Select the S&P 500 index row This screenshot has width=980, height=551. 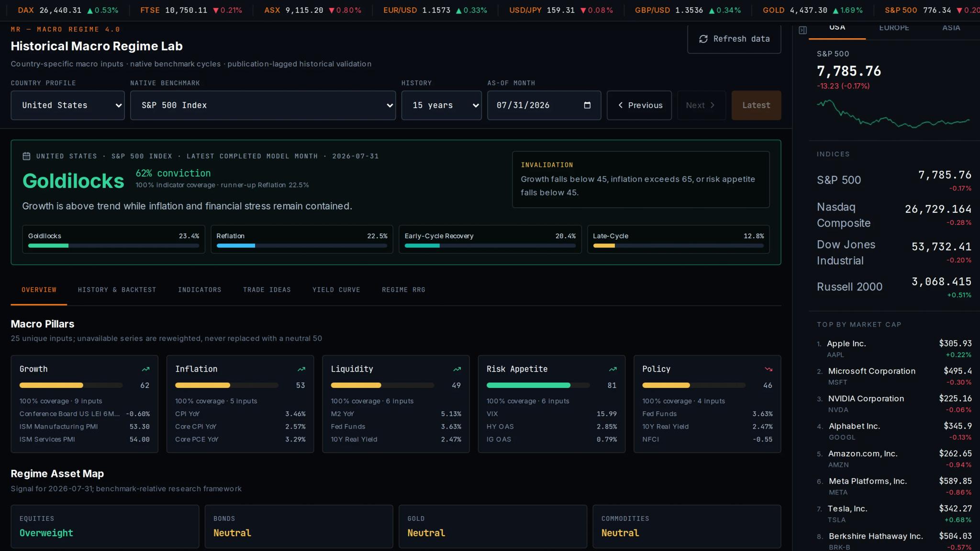tap(894, 180)
